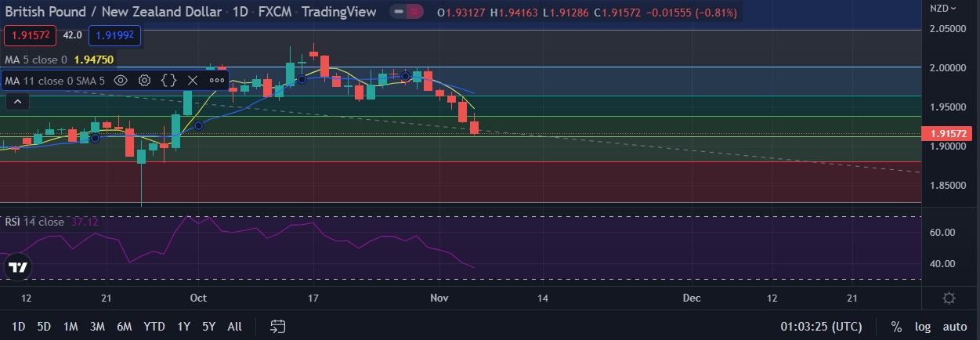980x340 pixels.
Task: Click the red sell price 1.91572 button
Action: tap(30, 35)
